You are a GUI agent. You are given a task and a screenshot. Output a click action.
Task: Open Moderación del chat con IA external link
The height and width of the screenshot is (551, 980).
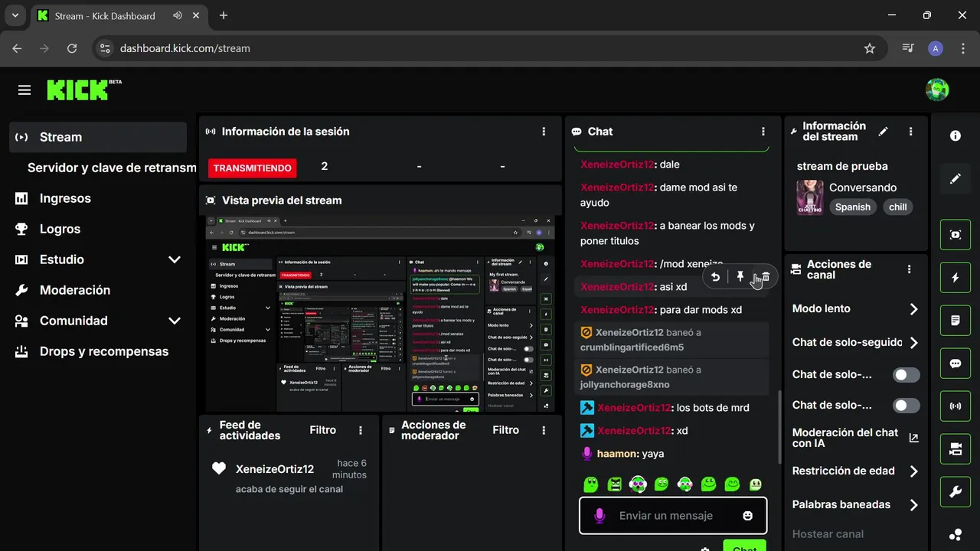pos(913,438)
